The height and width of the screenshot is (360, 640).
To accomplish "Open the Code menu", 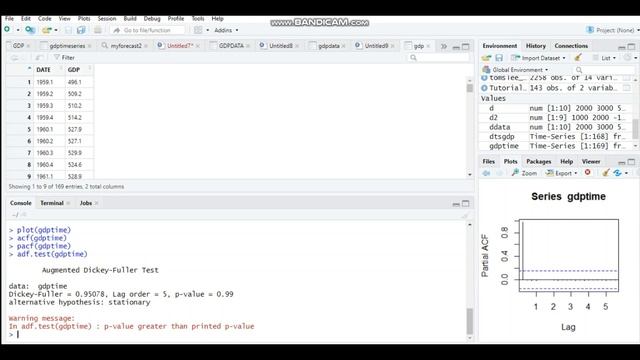I will (x=44, y=19).
